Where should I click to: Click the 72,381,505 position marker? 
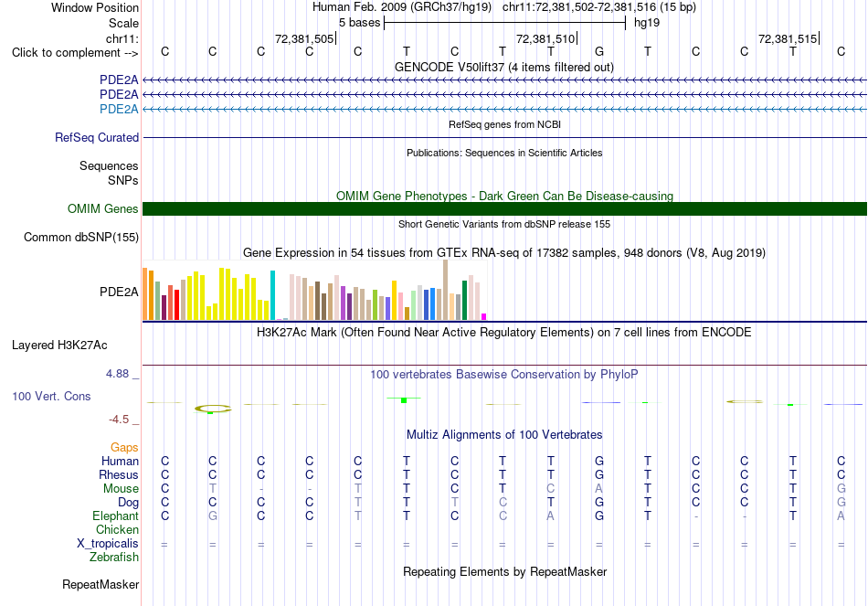coord(304,38)
